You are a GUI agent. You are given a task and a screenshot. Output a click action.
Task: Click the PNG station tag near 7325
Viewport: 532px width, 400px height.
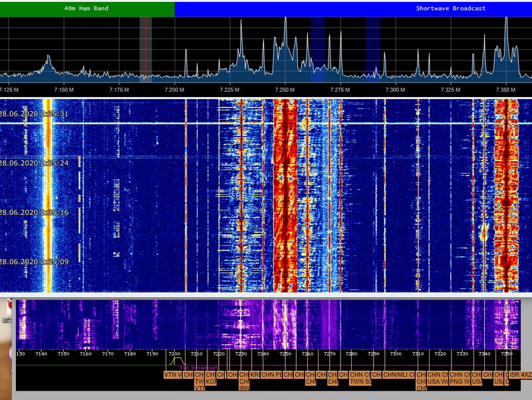pyautogui.click(x=458, y=382)
